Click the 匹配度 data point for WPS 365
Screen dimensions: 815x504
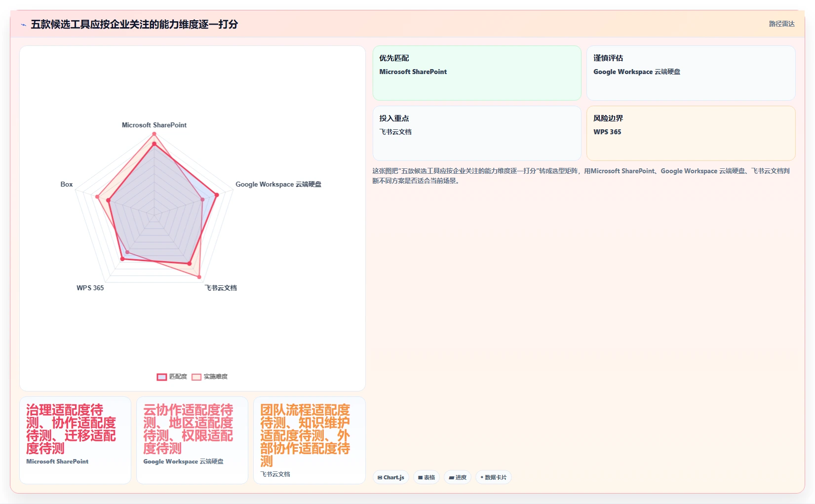[x=122, y=259]
